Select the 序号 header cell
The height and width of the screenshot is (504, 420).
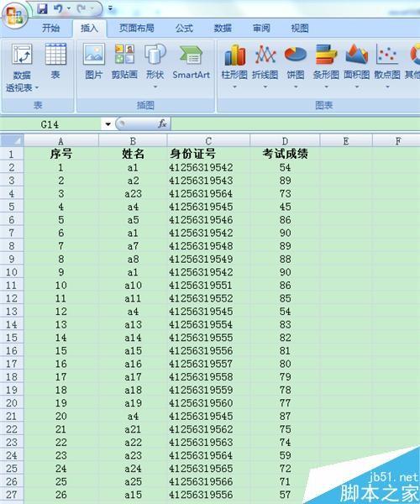[61, 155]
